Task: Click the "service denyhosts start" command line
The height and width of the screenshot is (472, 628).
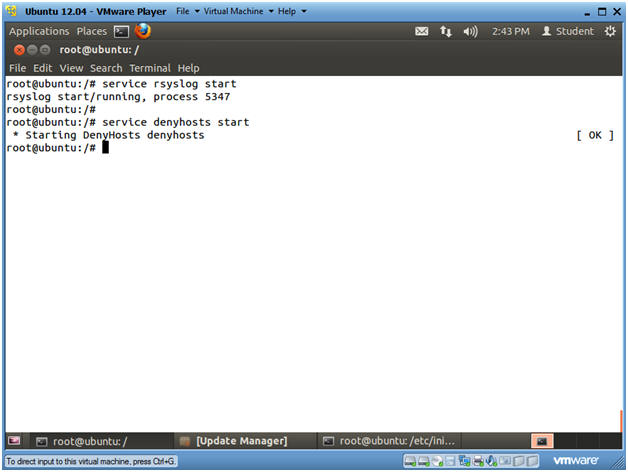Action: click(175, 122)
